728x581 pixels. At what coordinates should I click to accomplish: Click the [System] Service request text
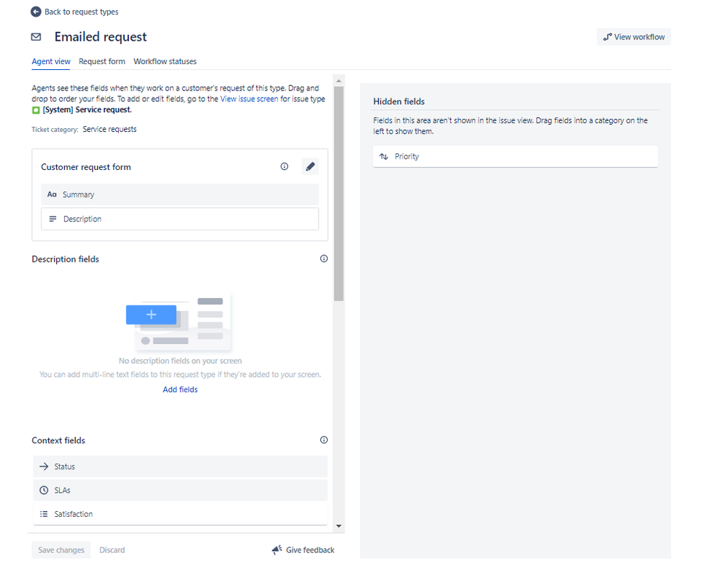(88, 110)
